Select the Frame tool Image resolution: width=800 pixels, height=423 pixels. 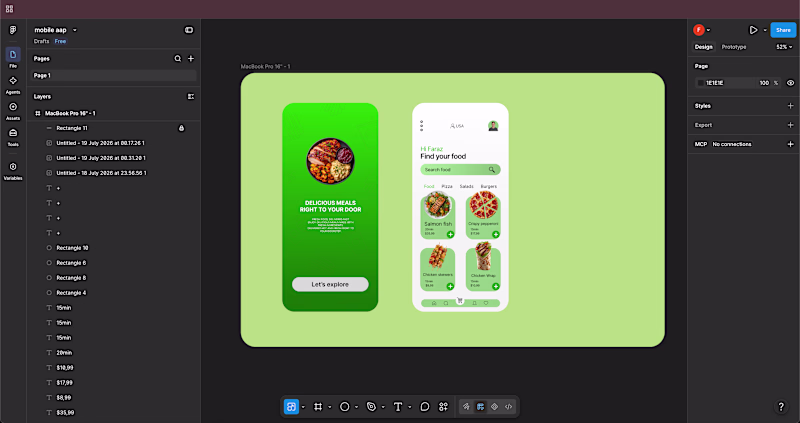click(x=318, y=407)
